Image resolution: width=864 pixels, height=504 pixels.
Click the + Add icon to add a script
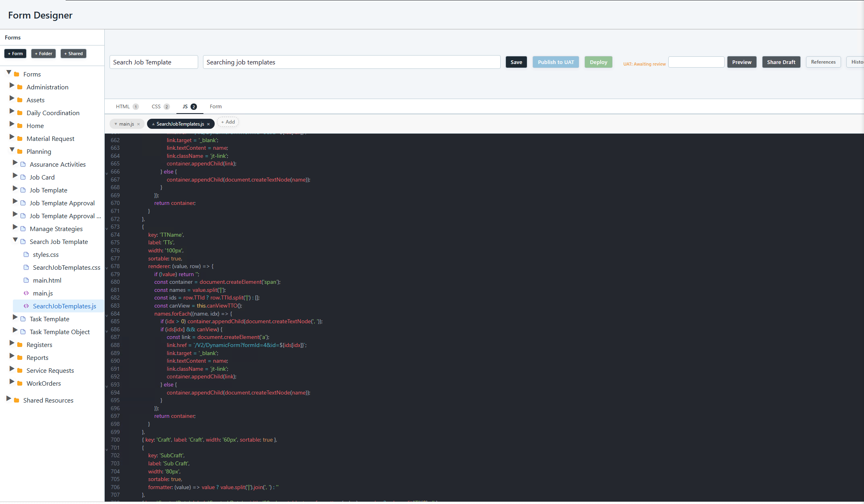(x=228, y=122)
